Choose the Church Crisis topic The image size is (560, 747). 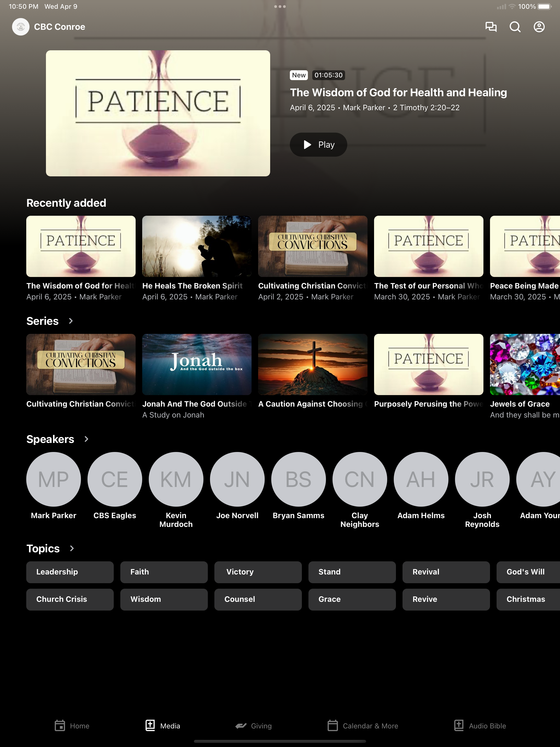click(x=70, y=599)
